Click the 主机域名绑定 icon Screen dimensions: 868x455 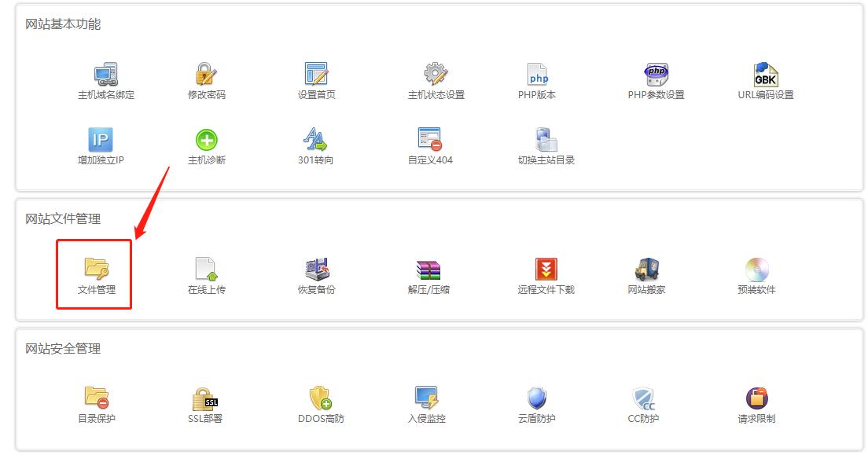click(x=106, y=75)
